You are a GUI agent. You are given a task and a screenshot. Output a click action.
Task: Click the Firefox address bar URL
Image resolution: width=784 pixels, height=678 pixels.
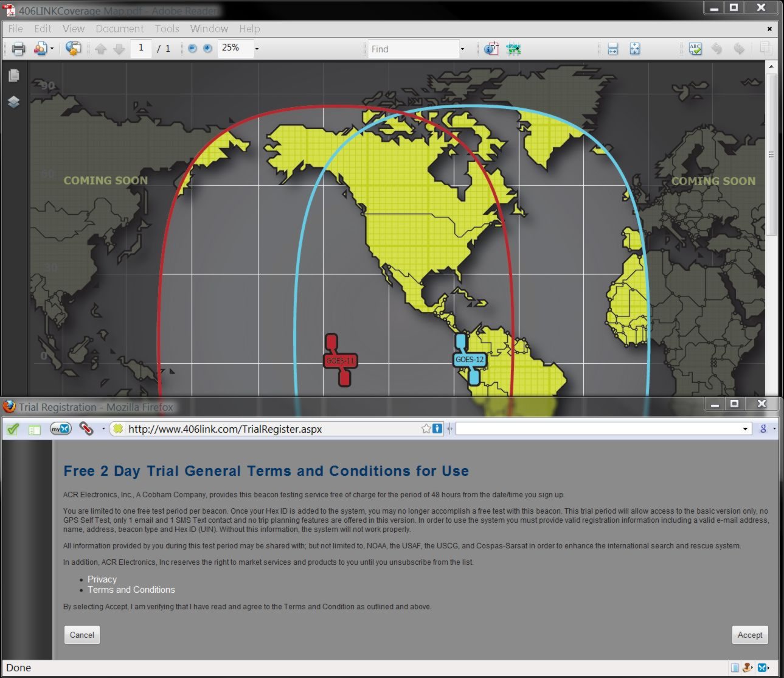click(225, 429)
